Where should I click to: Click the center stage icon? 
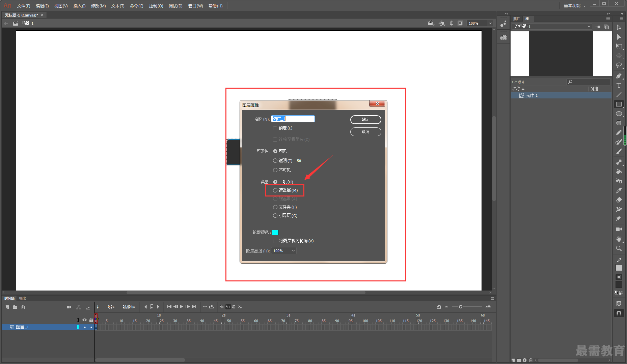tap(452, 23)
